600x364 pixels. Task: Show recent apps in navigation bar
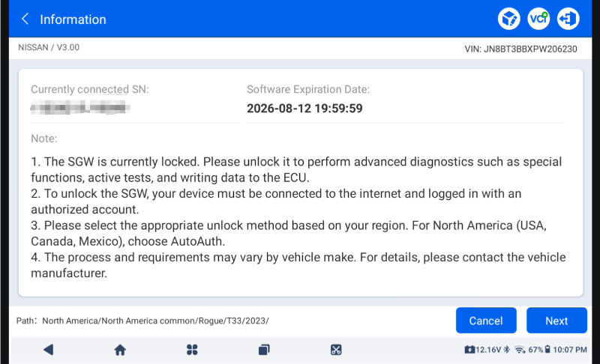pyautogui.click(x=264, y=350)
